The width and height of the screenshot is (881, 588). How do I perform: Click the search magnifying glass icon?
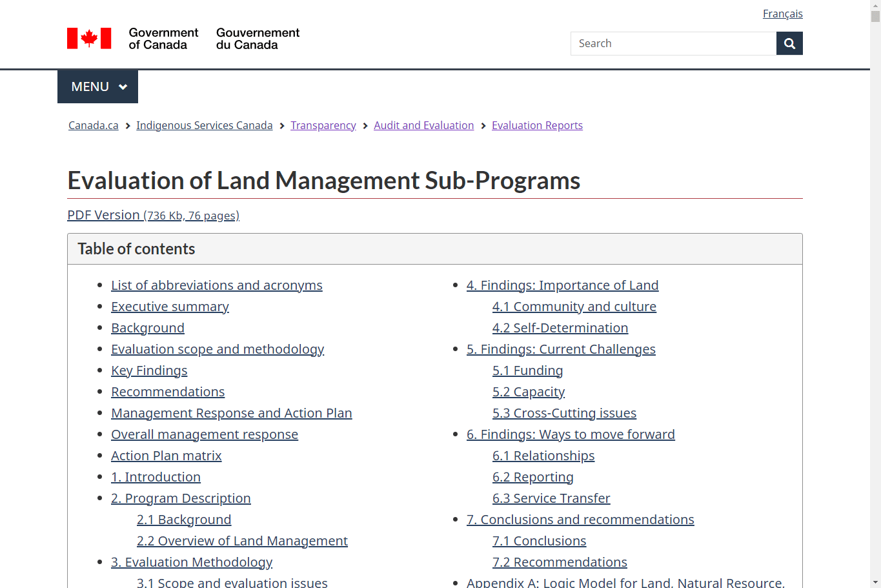pyautogui.click(x=789, y=43)
